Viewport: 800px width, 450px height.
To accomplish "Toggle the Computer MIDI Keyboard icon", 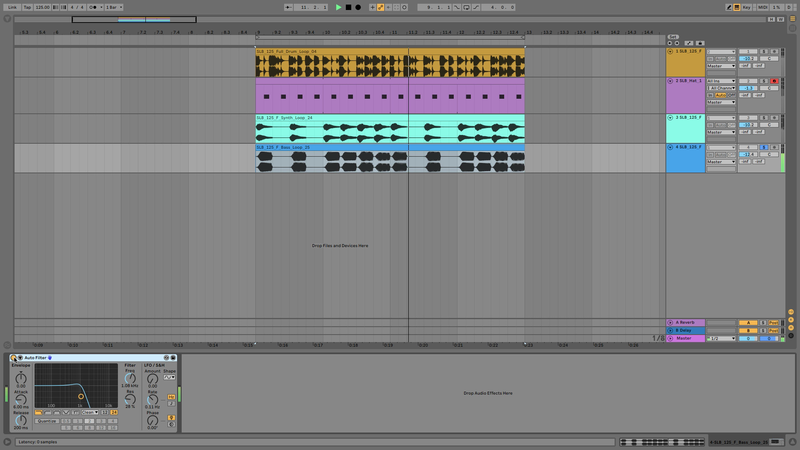I will tap(737, 7).
